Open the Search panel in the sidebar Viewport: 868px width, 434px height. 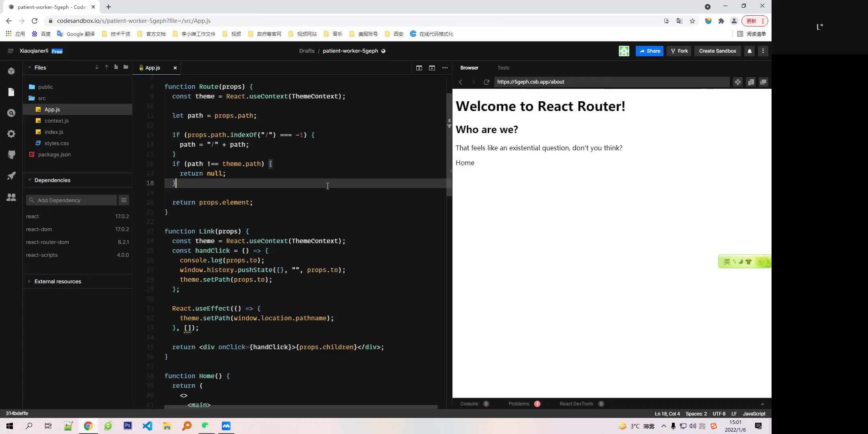click(x=11, y=113)
